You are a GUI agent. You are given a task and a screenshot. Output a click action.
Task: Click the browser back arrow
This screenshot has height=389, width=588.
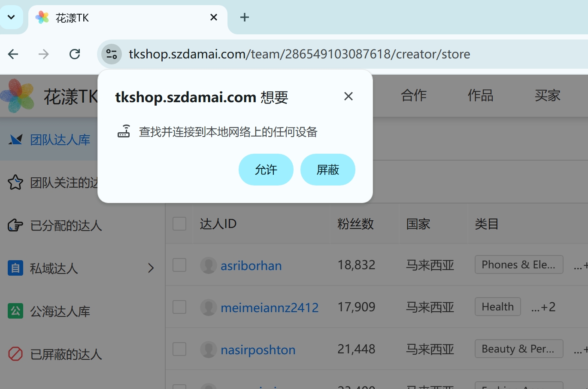click(x=13, y=54)
